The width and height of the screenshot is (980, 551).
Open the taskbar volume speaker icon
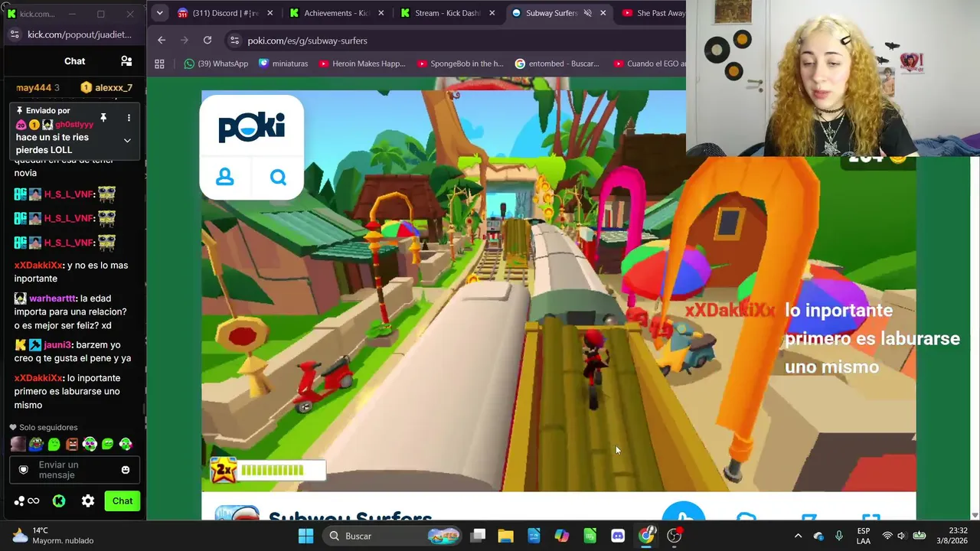pos(902,536)
